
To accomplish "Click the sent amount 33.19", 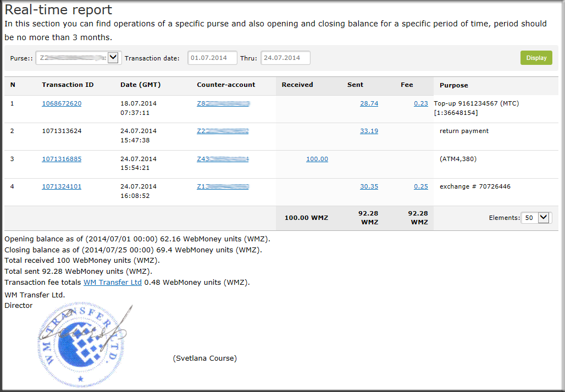I will coord(369,131).
